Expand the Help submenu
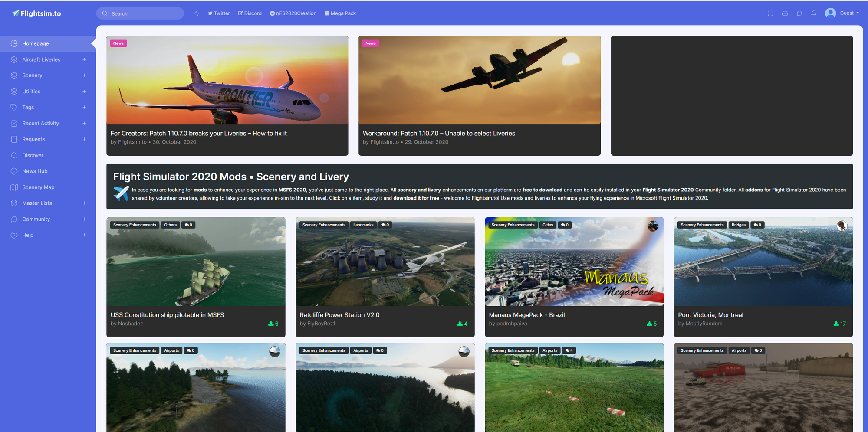 point(84,235)
